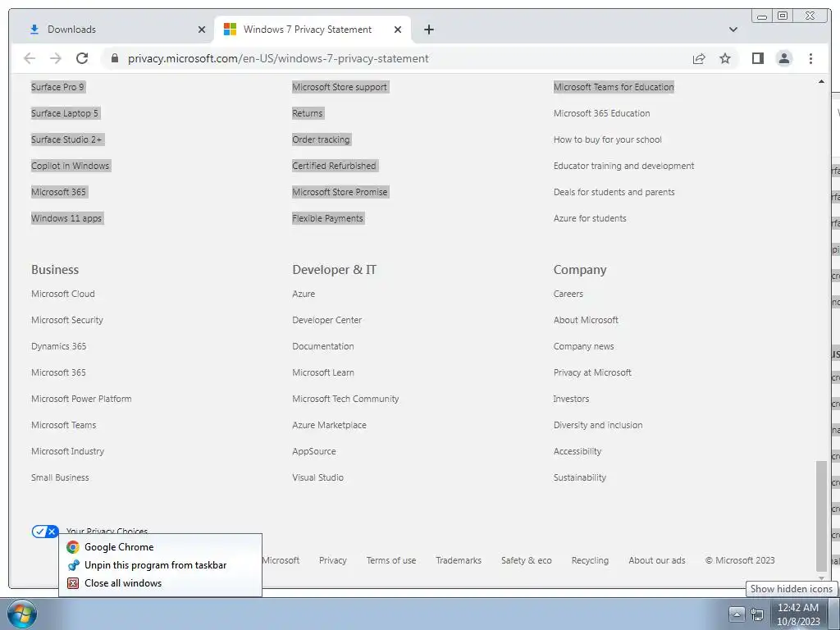Open the Visual Studio link
The width and height of the screenshot is (840, 630).
(317, 477)
